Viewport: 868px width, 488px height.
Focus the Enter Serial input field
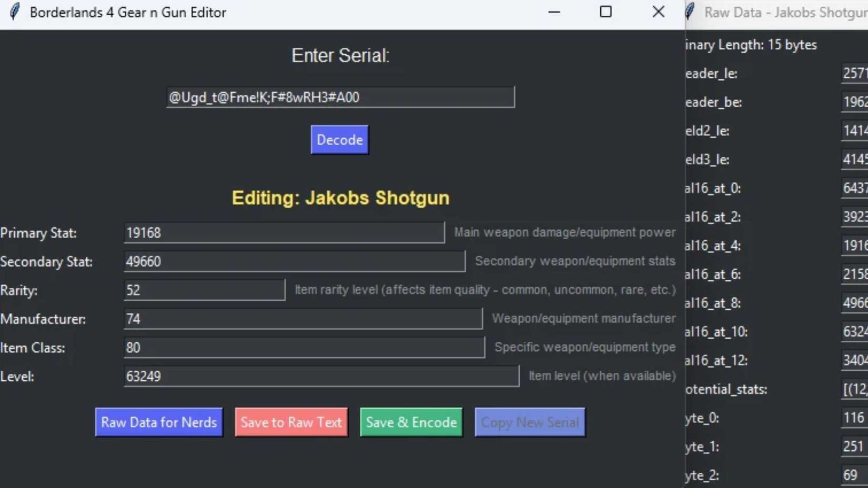point(340,97)
